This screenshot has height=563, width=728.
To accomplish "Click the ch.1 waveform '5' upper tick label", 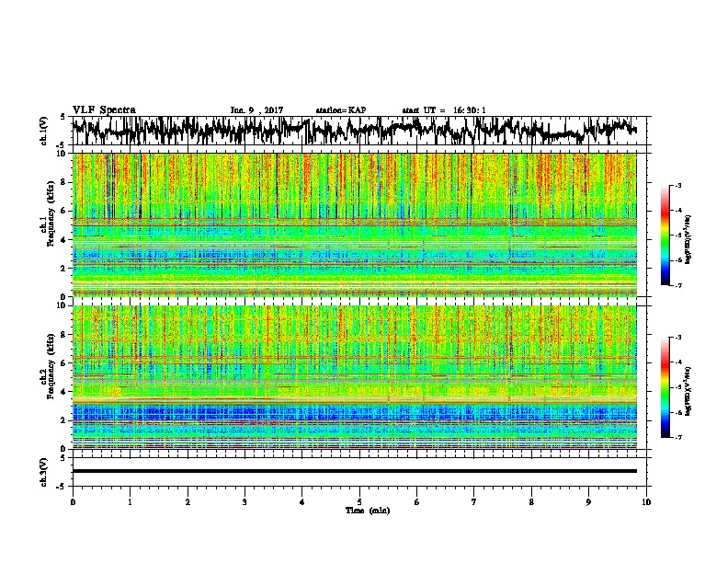I will pyautogui.click(x=63, y=117).
